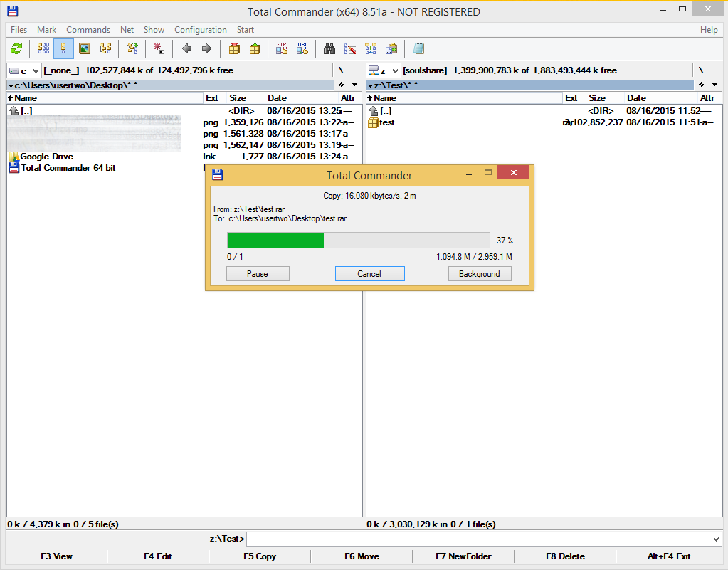The image size is (728, 570).
Task: Sort left panel by Name column header
Action: (x=105, y=98)
